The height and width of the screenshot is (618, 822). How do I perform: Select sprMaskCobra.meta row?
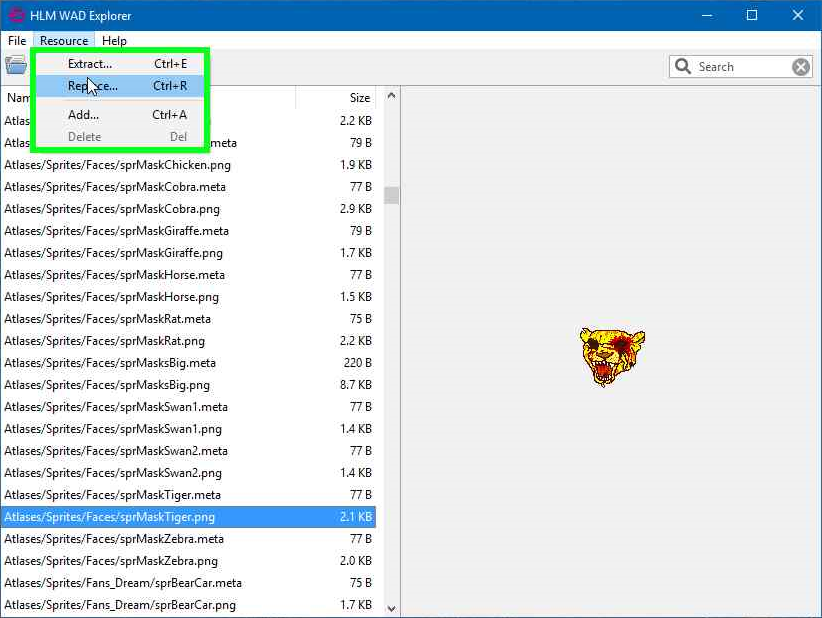188,187
